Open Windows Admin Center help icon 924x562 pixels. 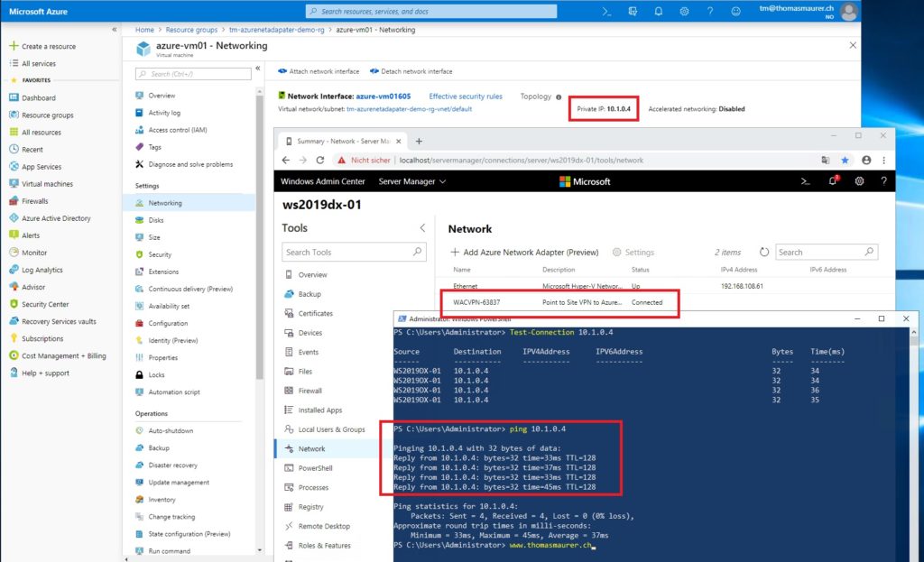click(x=883, y=181)
